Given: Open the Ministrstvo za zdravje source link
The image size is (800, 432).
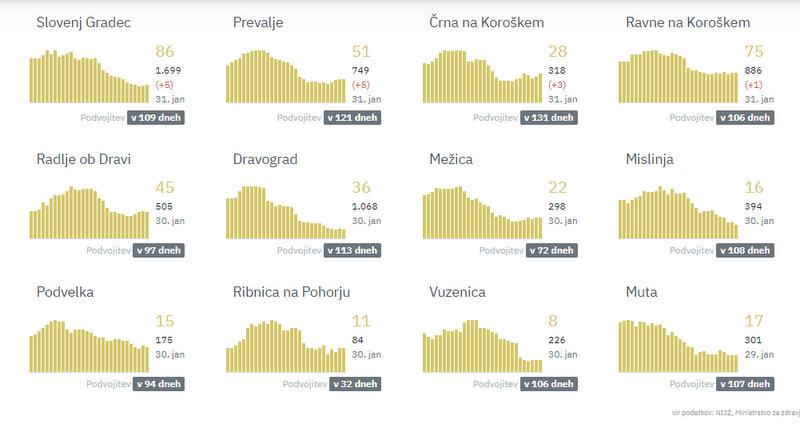Looking at the screenshot, I should click(x=764, y=412).
